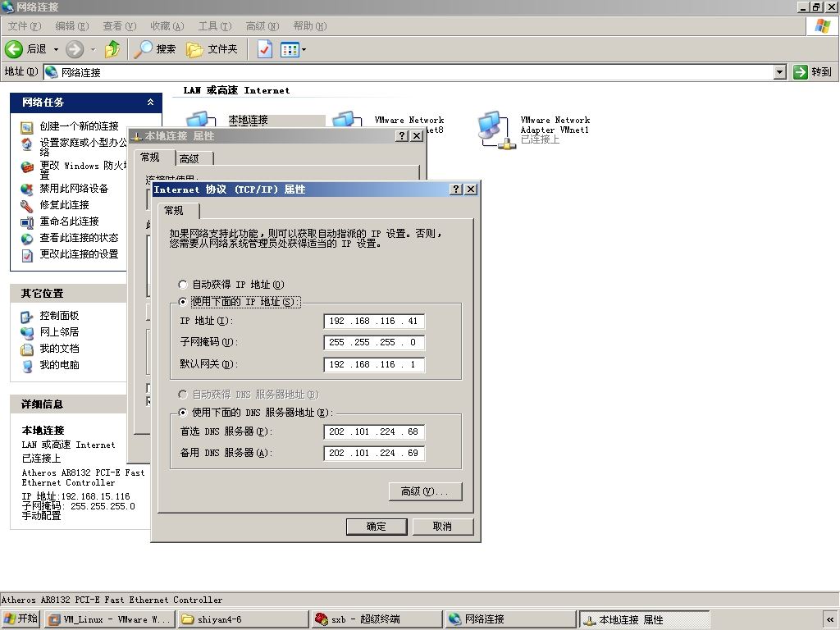Click 确定 OK button in TCP/IP dialog
The height and width of the screenshot is (630, 840).
pos(377,527)
